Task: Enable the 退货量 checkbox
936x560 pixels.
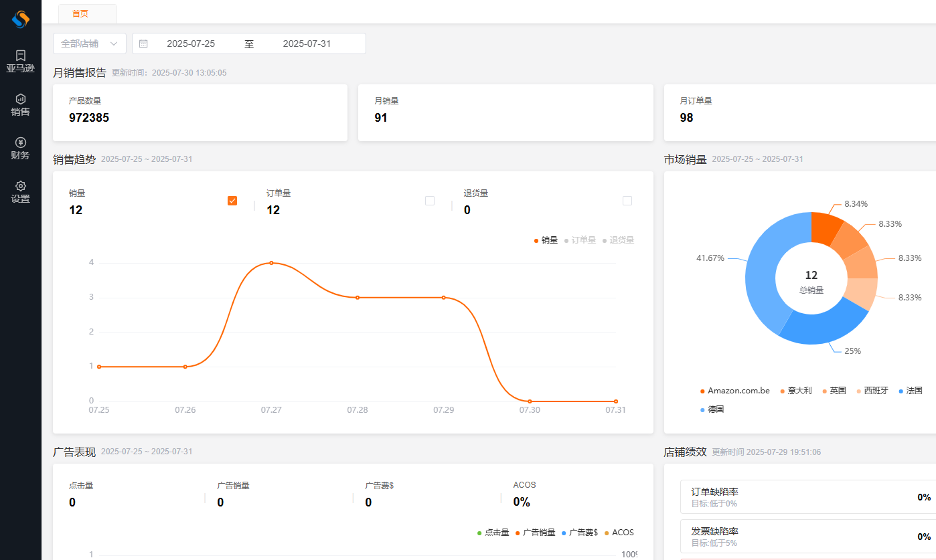Action: pos(627,201)
